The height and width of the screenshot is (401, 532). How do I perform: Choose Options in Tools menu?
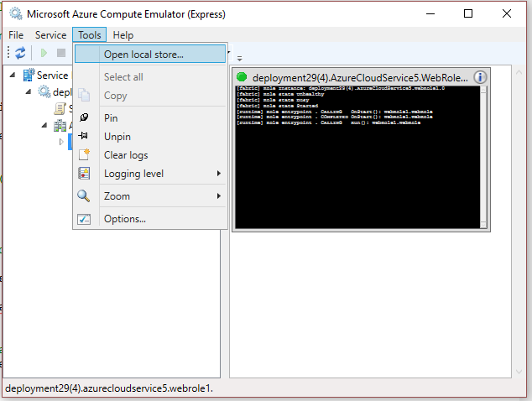pos(150,219)
